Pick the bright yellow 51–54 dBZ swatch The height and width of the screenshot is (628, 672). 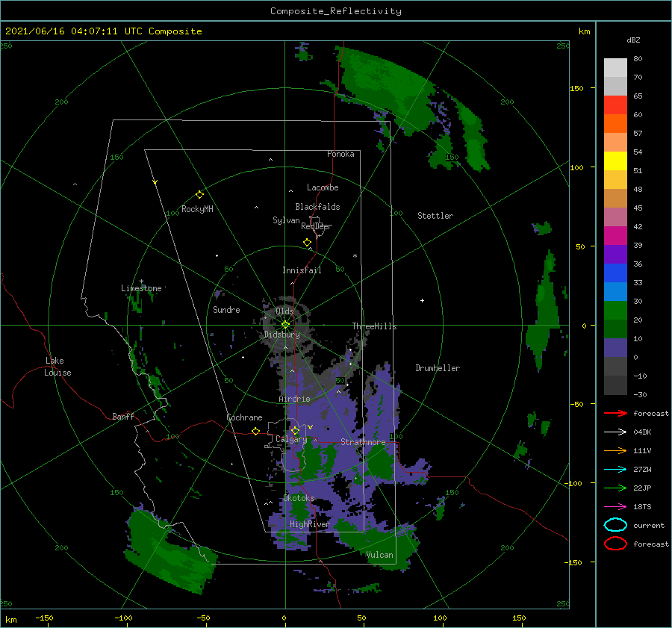coord(615,161)
